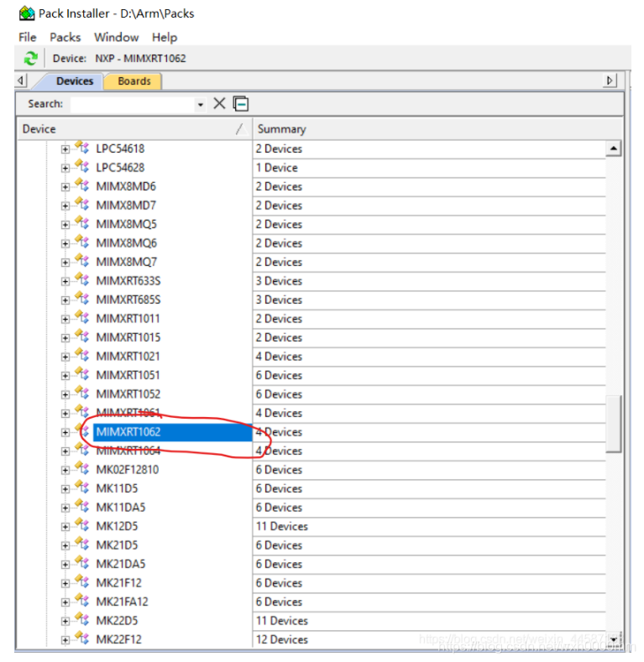The height and width of the screenshot is (662, 644).
Task: Click the vertical scrollbar thumb
Action: tap(613, 424)
